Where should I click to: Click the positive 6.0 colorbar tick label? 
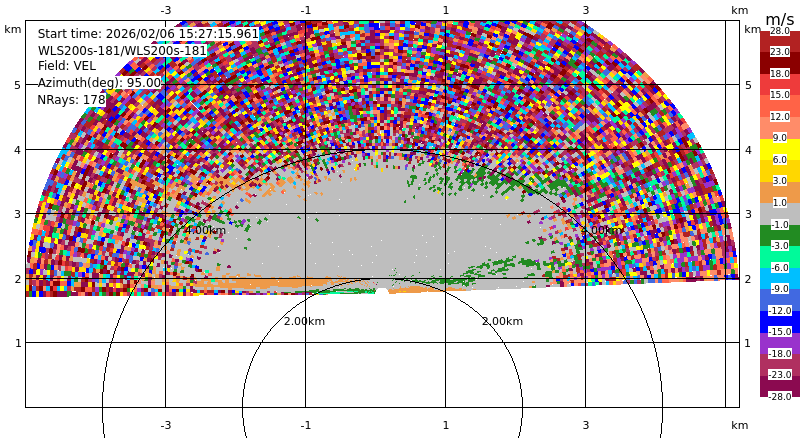point(780,160)
